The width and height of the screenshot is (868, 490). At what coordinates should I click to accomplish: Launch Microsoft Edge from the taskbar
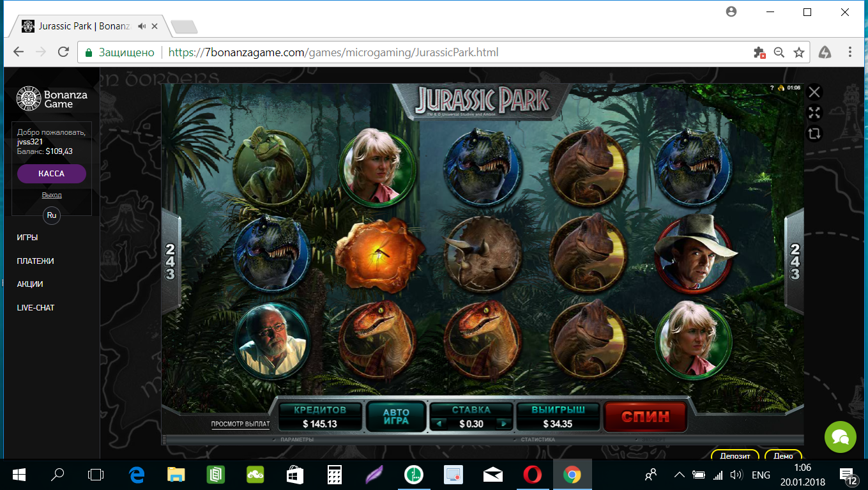pyautogui.click(x=136, y=475)
